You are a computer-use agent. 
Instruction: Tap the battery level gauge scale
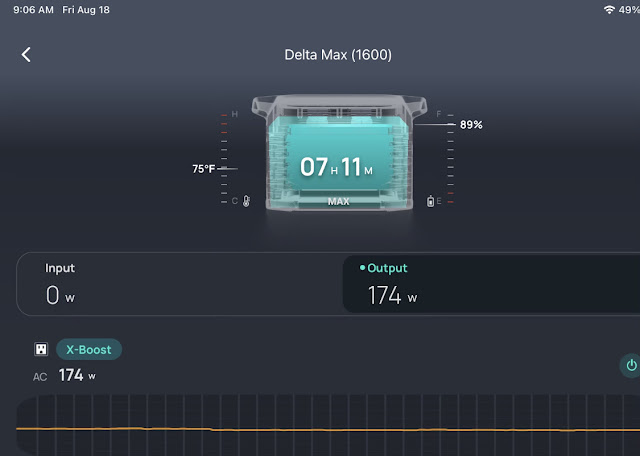pyautogui.click(x=450, y=159)
